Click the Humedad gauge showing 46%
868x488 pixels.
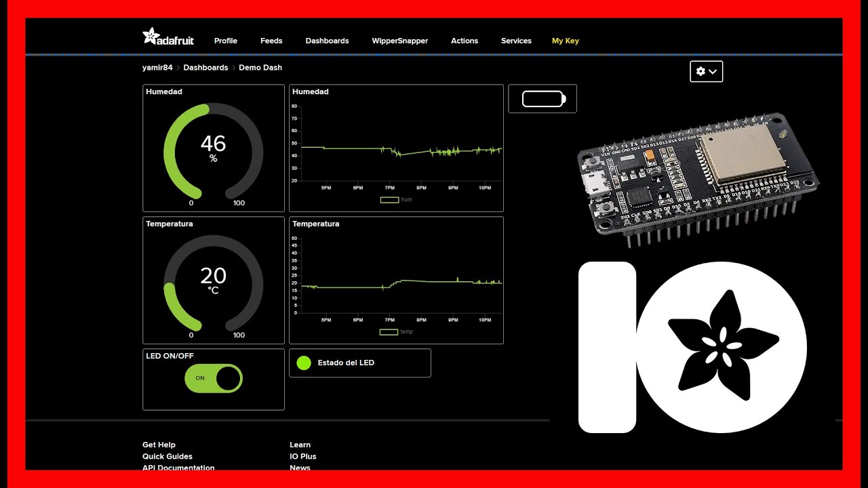(214, 152)
